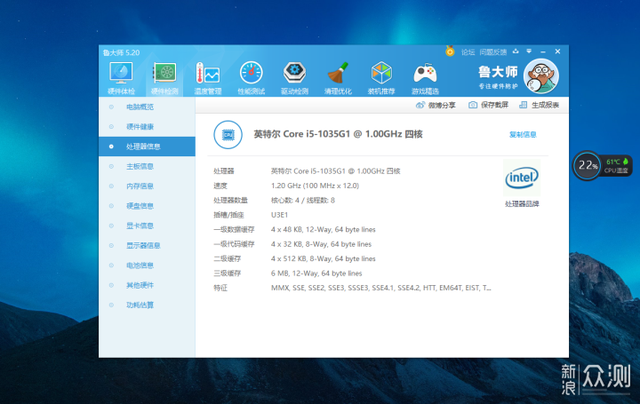Click the 鲁大师 5.20 window title
The width and height of the screenshot is (640, 404).
tap(121, 53)
